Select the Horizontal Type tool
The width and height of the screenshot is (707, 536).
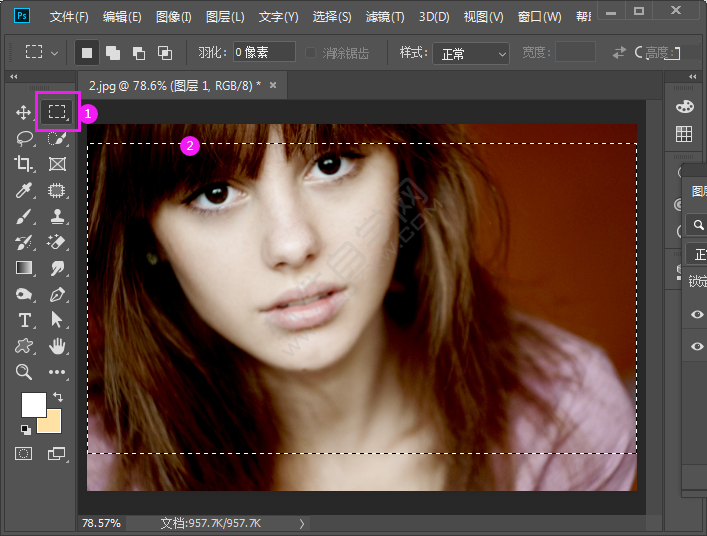point(24,320)
